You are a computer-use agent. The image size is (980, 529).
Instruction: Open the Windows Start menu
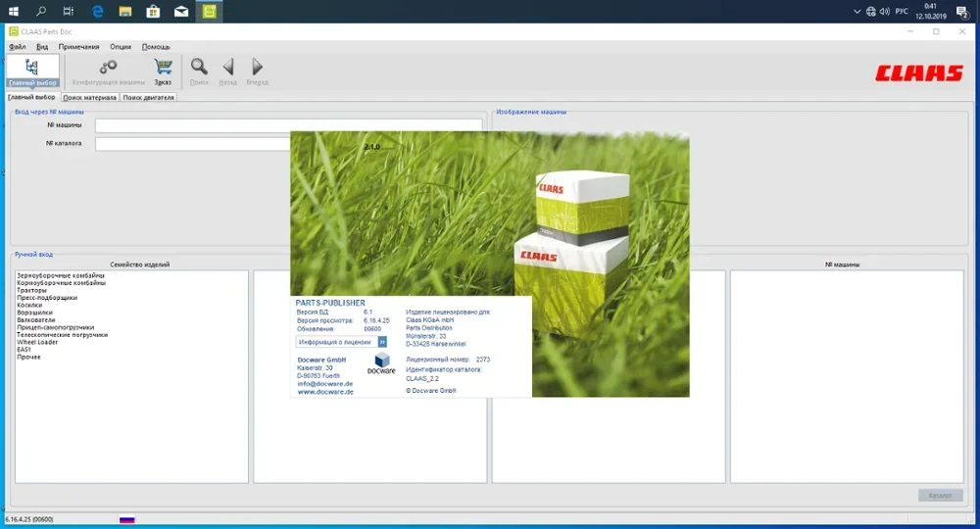(x=13, y=11)
